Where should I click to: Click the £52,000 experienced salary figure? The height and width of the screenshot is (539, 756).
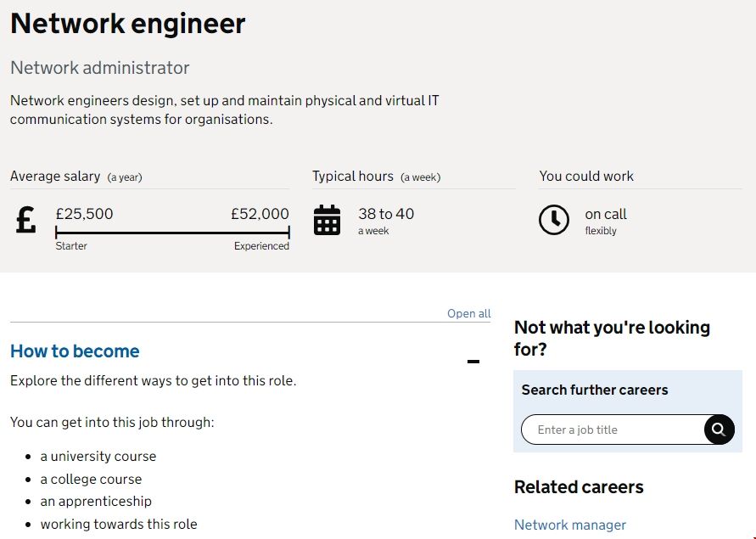pyautogui.click(x=260, y=214)
